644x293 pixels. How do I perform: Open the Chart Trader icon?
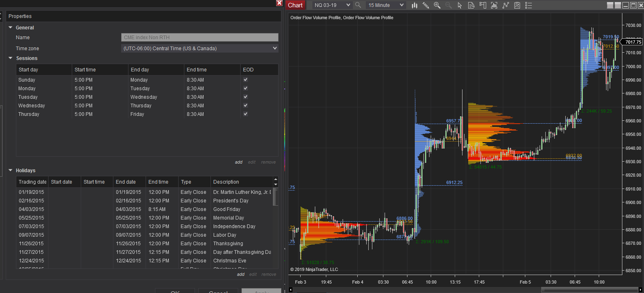(483, 5)
